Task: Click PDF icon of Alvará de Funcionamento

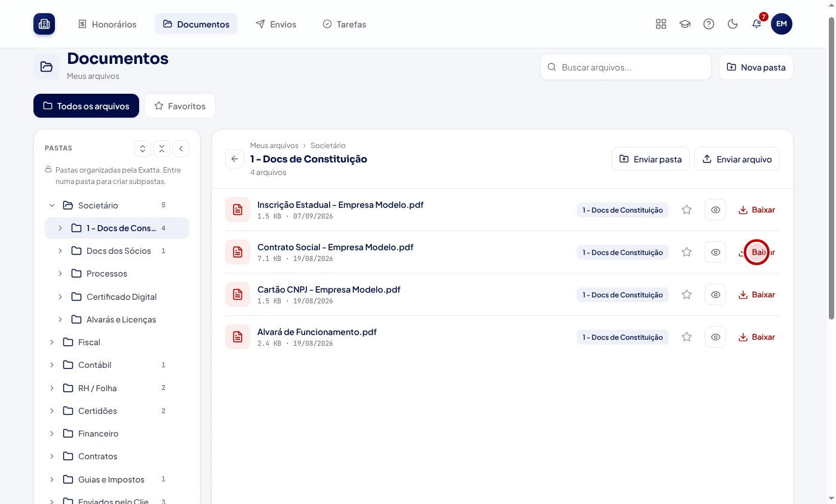Action: pyautogui.click(x=238, y=337)
